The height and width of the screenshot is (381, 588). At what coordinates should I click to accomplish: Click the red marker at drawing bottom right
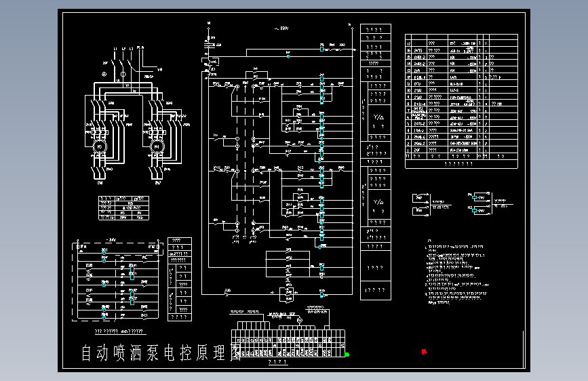click(x=424, y=351)
